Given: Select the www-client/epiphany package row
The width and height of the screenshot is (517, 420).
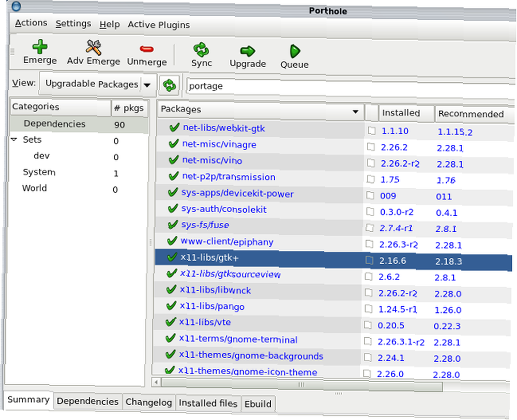Looking at the screenshot, I should tap(333, 243).
